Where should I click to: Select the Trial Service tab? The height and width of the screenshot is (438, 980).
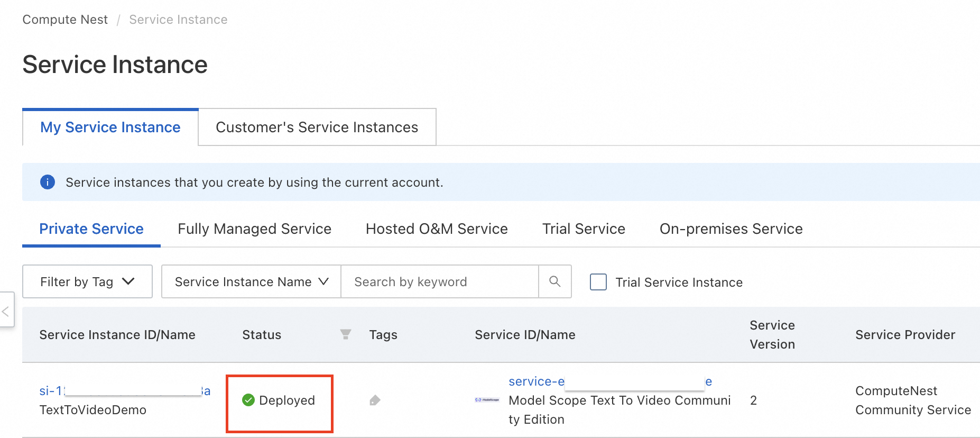click(x=584, y=229)
